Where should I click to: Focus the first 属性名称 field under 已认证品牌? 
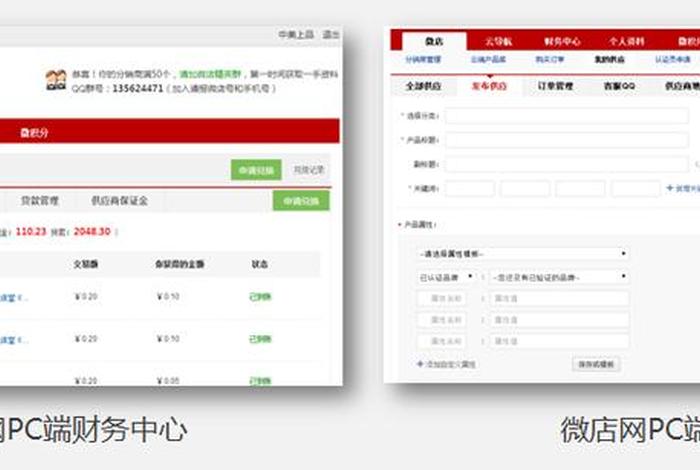click(442, 299)
